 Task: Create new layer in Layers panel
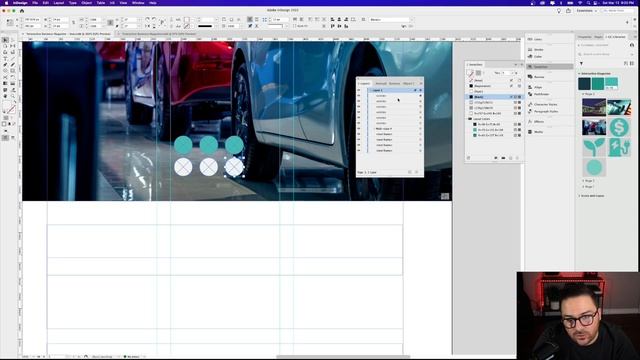tap(410, 172)
